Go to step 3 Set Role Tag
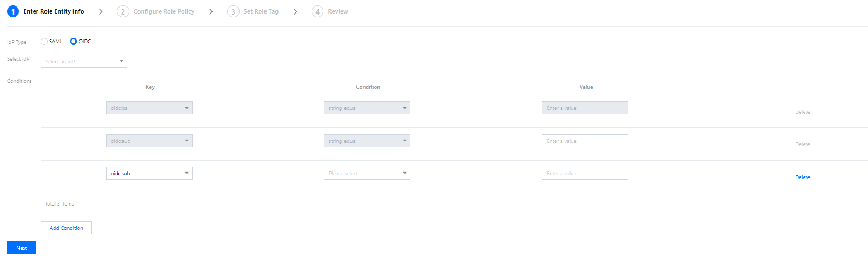The width and height of the screenshot is (868, 271). click(261, 11)
